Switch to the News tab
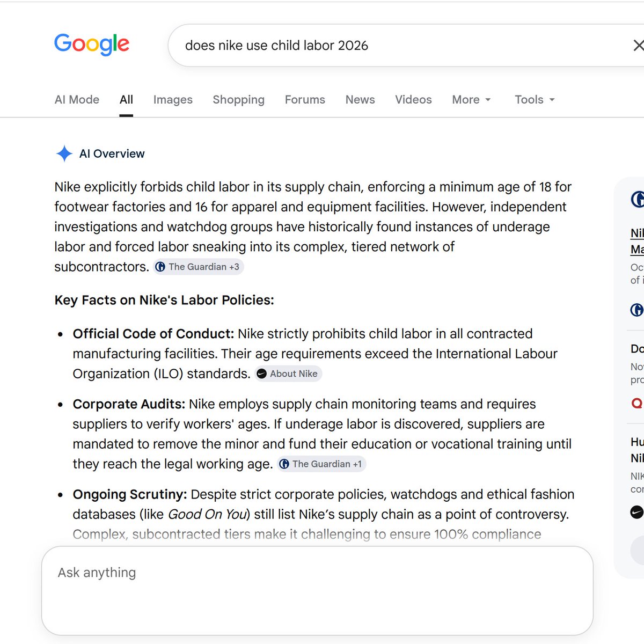Image resolution: width=644 pixels, height=644 pixels. coord(360,99)
